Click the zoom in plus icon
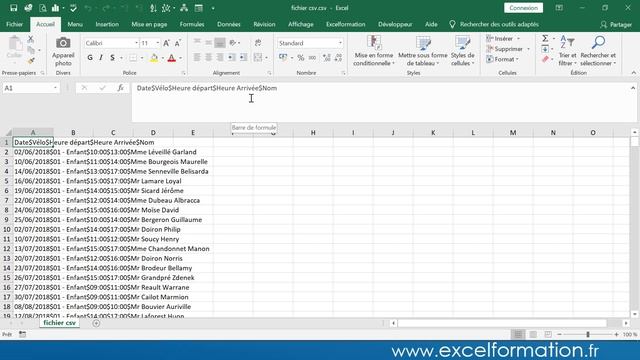This screenshot has height=360, width=640. click(616, 335)
